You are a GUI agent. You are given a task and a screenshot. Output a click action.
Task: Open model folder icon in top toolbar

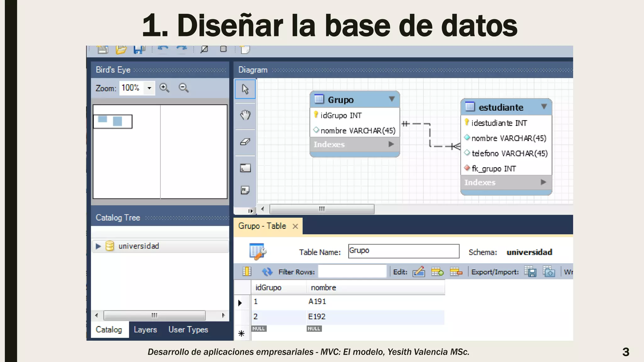(121, 50)
